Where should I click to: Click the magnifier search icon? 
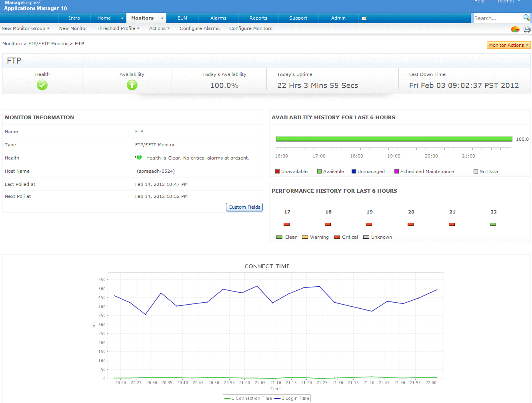(x=526, y=18)
